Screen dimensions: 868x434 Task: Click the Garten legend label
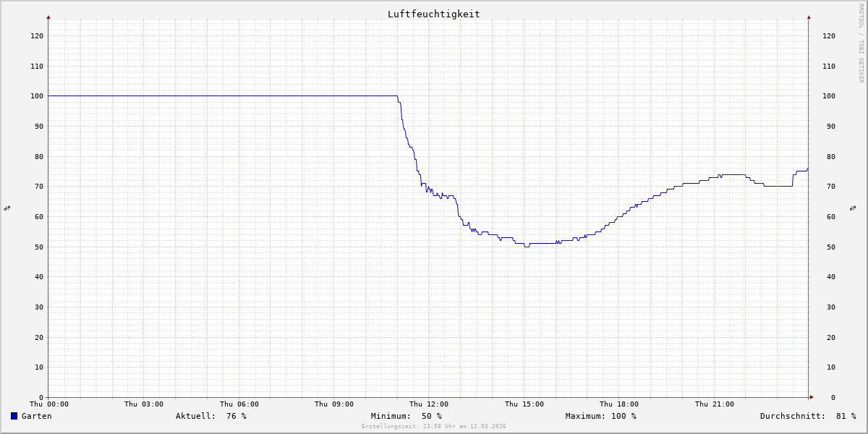point(36,416)
